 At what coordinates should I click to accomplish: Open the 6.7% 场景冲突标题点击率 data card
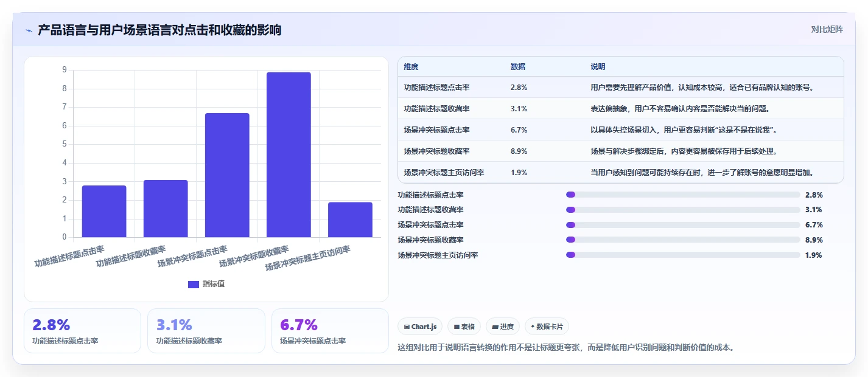pos(330,331)
